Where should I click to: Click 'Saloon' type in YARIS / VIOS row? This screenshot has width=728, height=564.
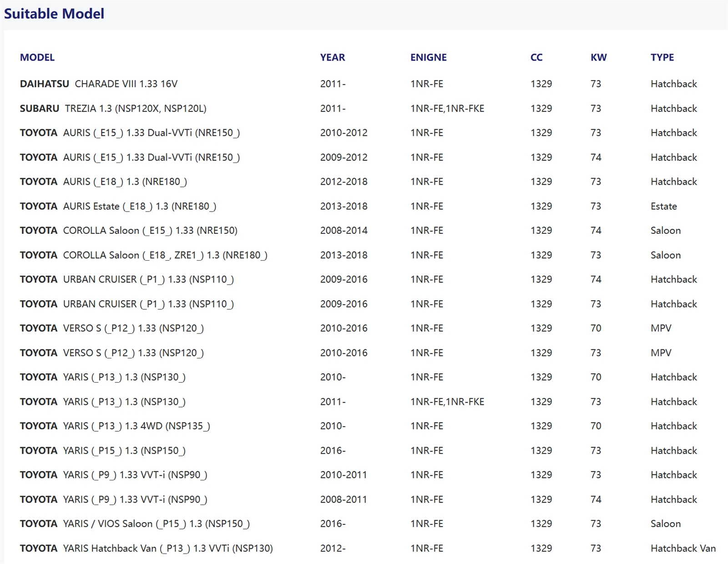pyautogui.click(x=666, y=524)
